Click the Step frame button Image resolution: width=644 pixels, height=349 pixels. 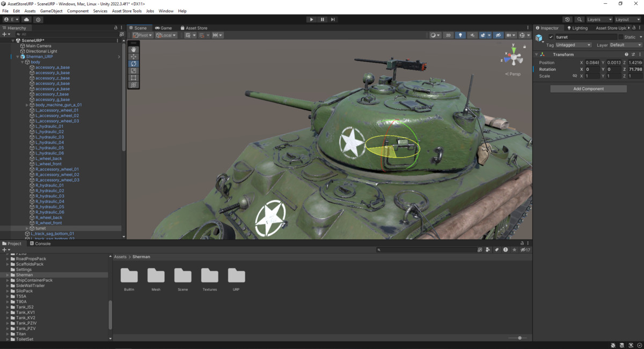(333, 19)
